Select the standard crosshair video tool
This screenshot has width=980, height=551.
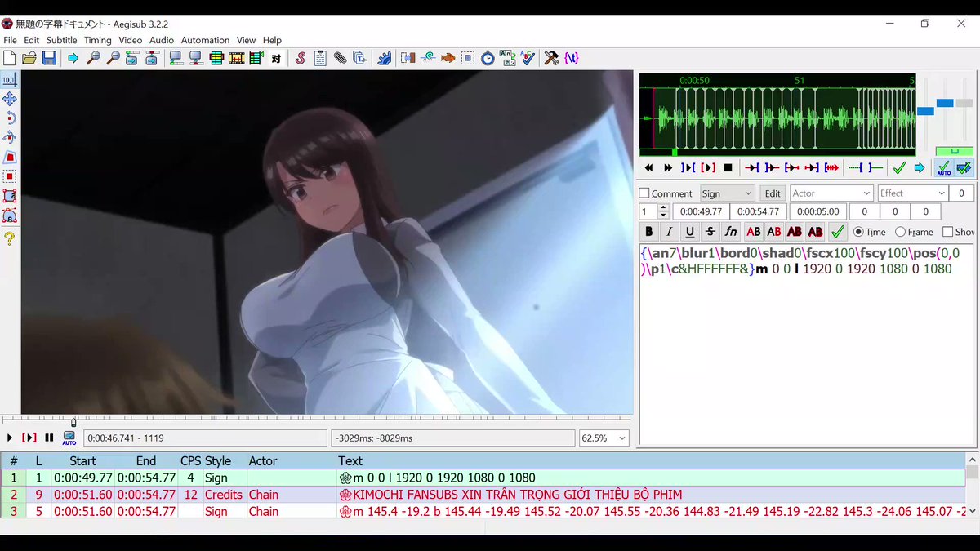tap(10, 79)
